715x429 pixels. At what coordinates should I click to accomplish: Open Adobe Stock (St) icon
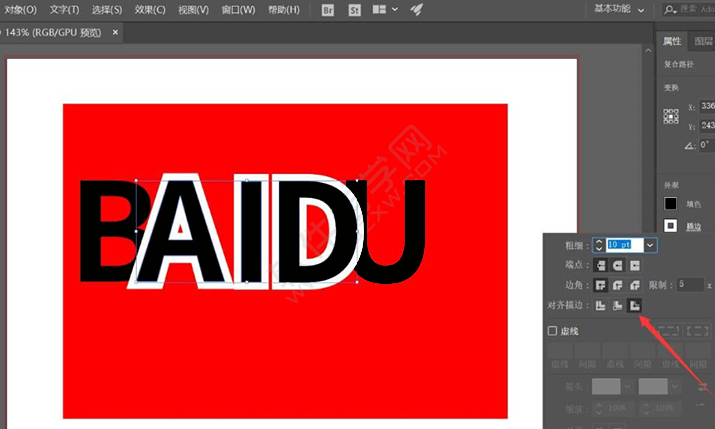coord(354,10)
